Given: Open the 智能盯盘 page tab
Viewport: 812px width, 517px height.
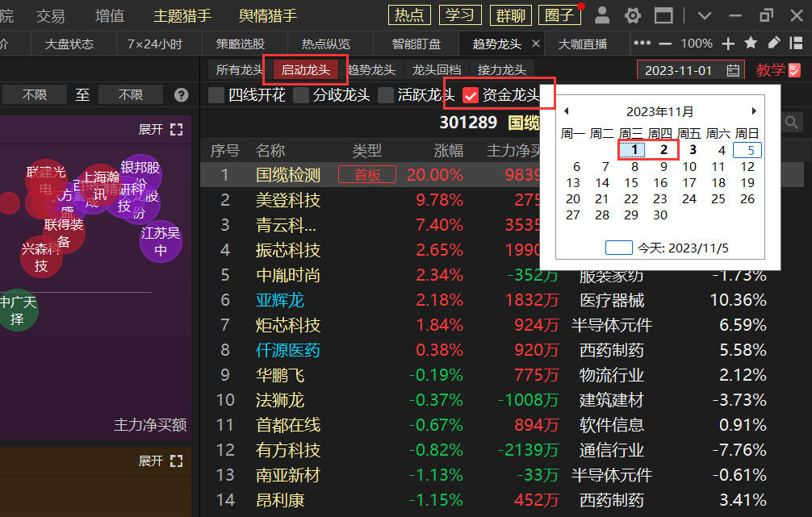Looking at the screenshot, I should (416, 44).
